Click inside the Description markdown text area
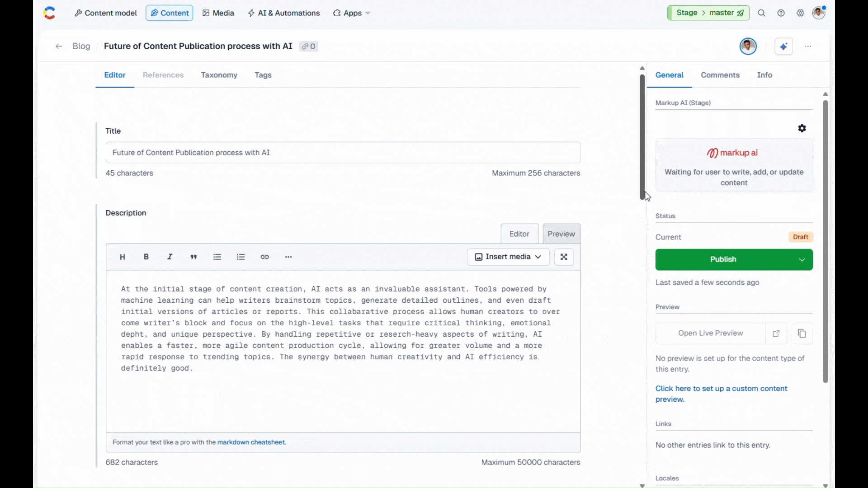The image size is (868, 488). [x=343, y=351]
